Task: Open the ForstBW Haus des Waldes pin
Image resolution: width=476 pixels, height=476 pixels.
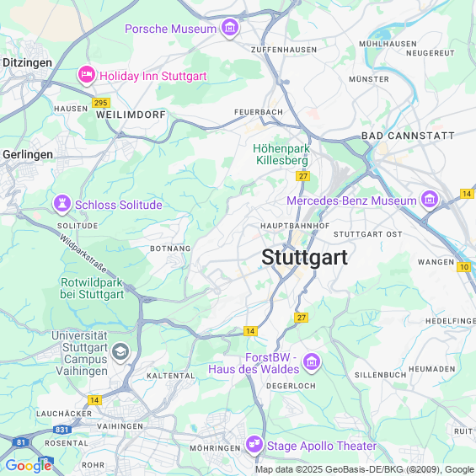Action: (311, 362)
